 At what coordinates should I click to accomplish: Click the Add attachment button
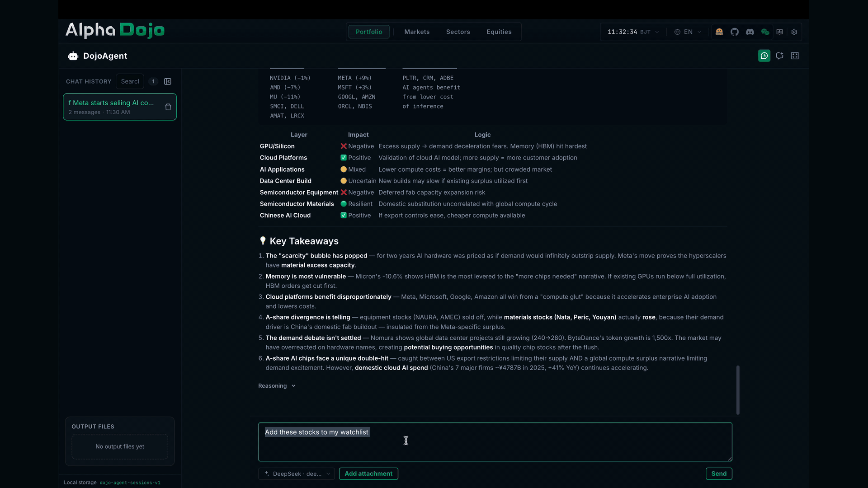pyautogui.click(x=368, y=474)
